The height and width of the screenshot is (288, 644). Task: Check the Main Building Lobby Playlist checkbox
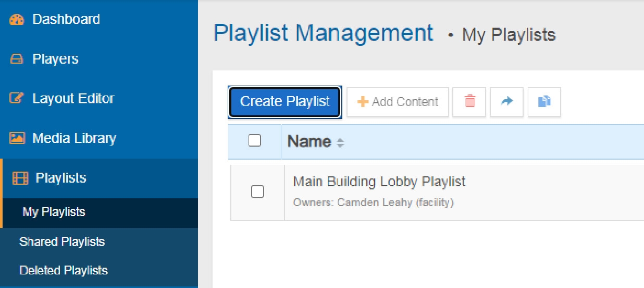(257, 192)
